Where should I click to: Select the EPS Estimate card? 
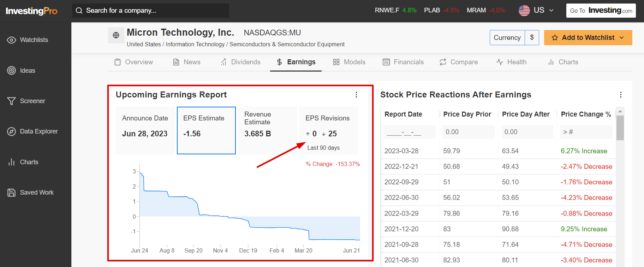coord(206,131)
